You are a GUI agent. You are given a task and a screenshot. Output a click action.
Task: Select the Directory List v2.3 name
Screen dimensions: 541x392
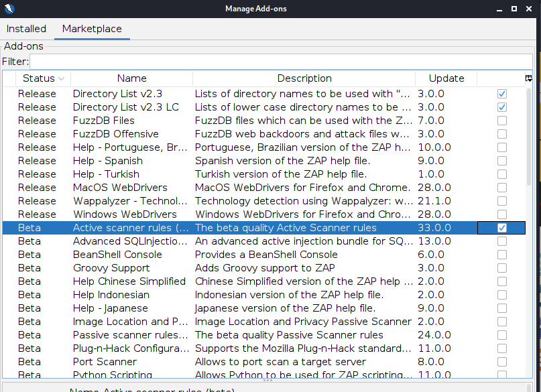(x=117, y=94)
